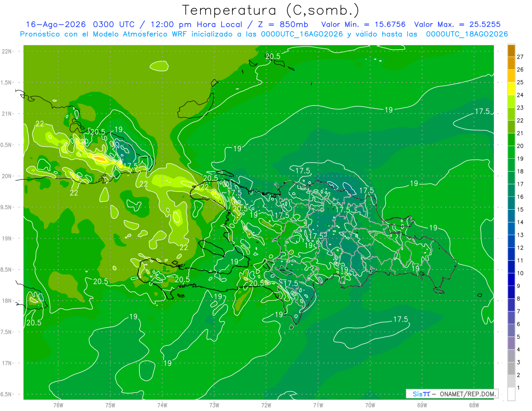Click the colorbar label "24"

(520, 95)
